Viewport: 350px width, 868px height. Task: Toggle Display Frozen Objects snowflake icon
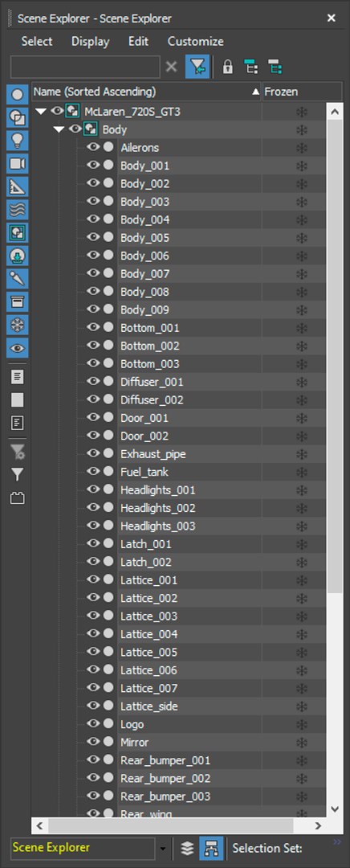(17, 325)
